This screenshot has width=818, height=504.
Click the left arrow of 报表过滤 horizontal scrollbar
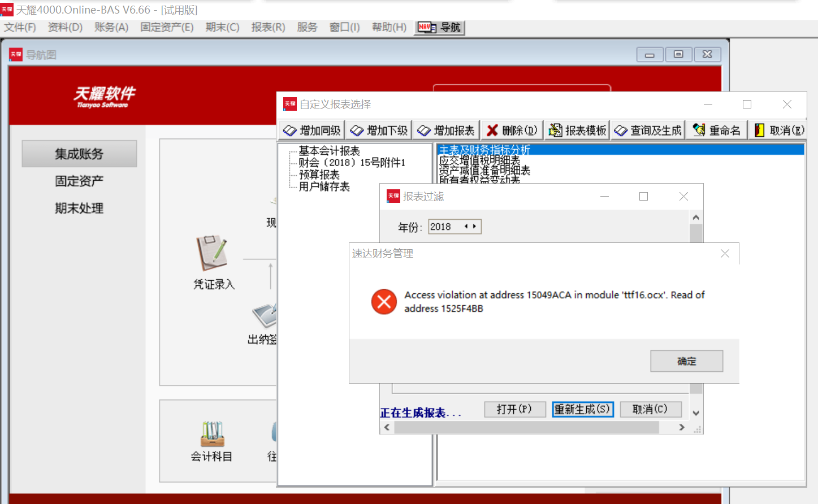tap(387, 428)
